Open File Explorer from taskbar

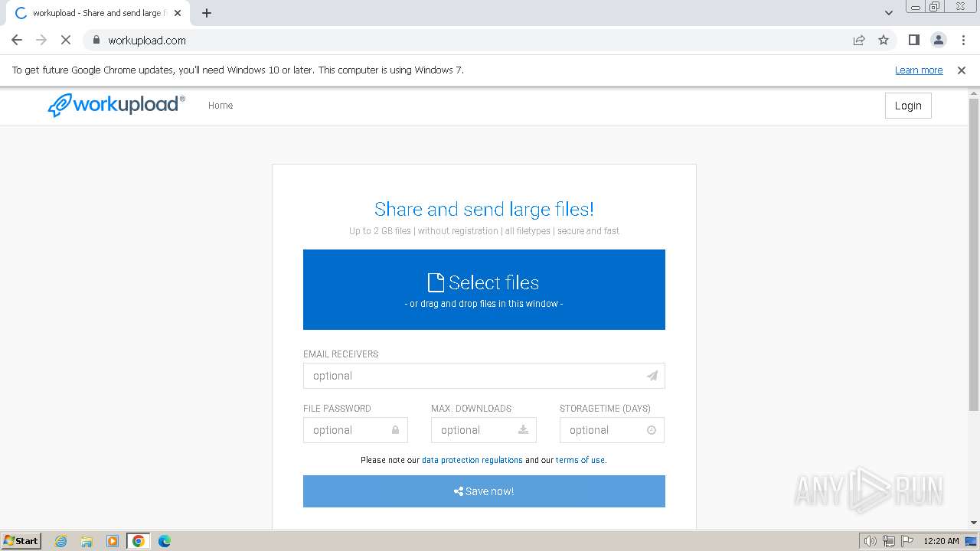pos(87,541)
